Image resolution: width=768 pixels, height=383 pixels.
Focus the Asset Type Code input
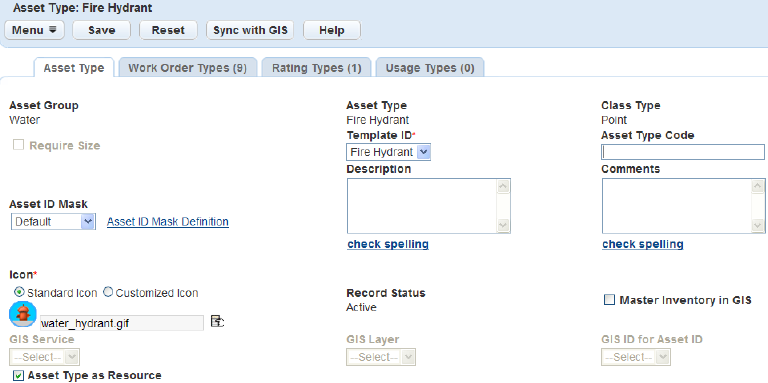(x=682, y=152)
